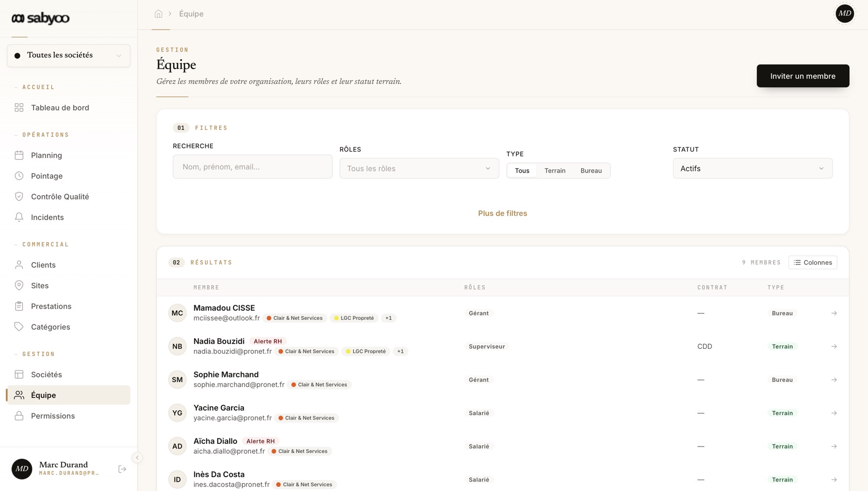Open the Toutes les sociétés selector
Screen dimensions: 868x491
pos(69,55)
